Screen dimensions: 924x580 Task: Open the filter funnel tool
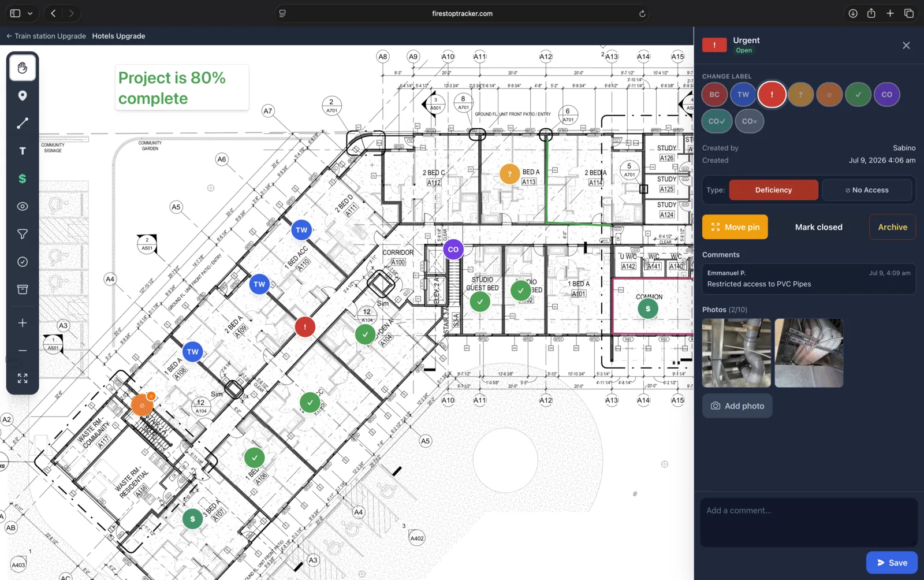(23, 234)
